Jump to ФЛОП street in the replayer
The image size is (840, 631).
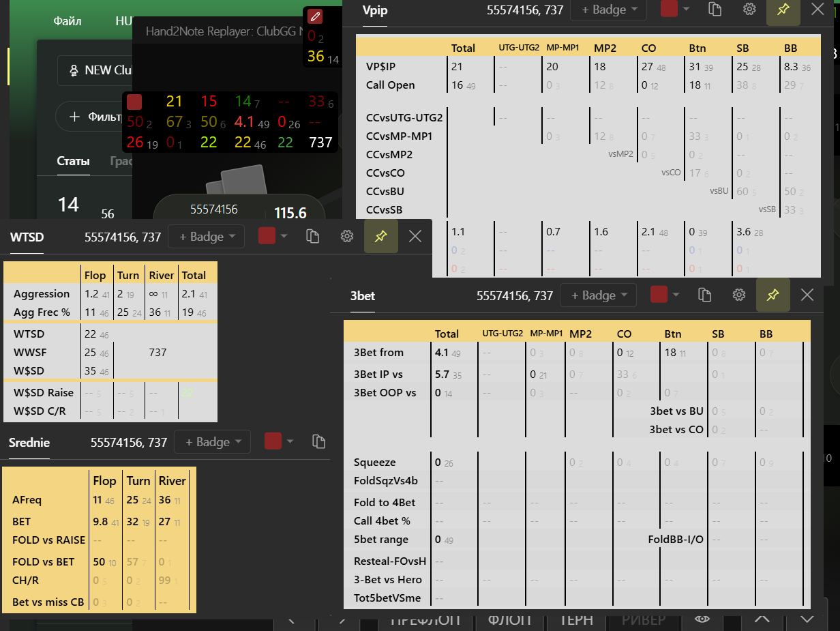pyautogui.click(x=510, y=620)
